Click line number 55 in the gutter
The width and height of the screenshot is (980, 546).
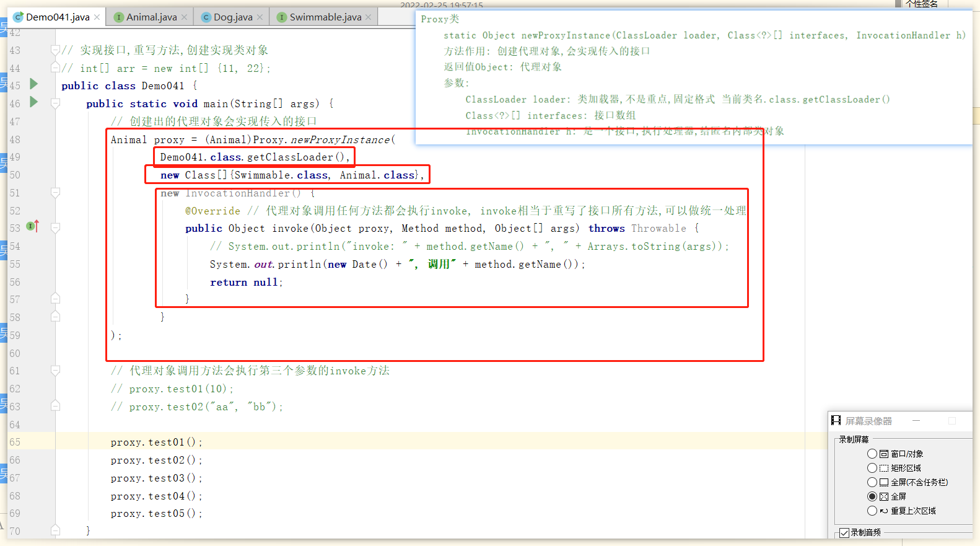(x=15, y=264)
